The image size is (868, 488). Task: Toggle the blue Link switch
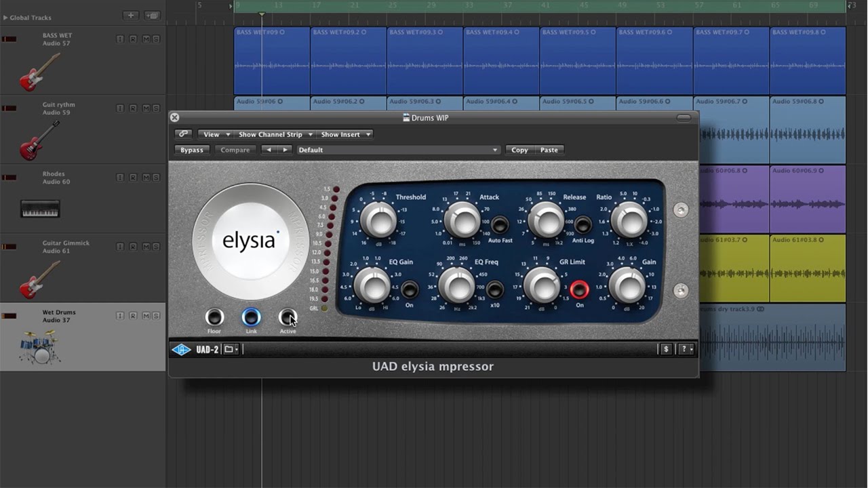click(x=251, y=317)
